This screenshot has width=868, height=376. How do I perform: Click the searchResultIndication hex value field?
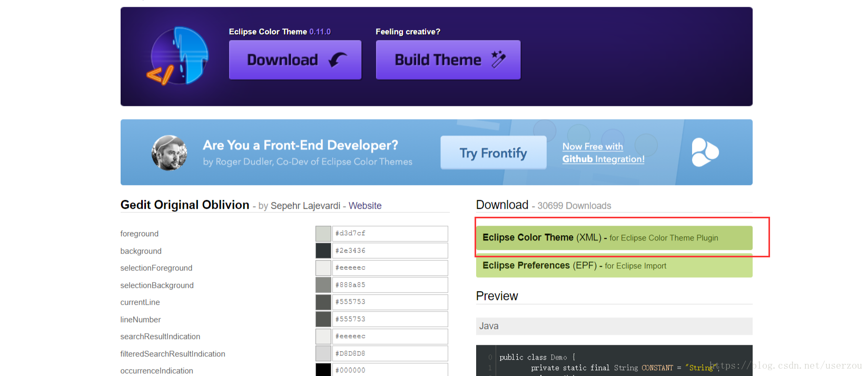pyautogui.click(x=390, y=336)
